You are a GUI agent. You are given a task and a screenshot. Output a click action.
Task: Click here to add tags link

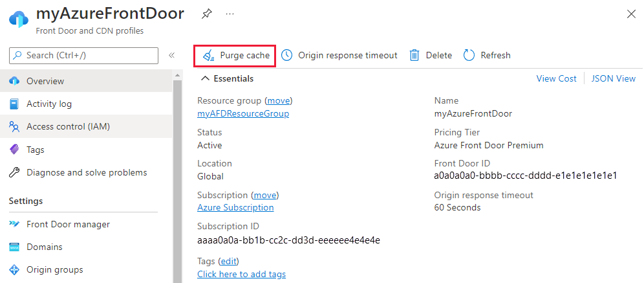coord(241,274)
